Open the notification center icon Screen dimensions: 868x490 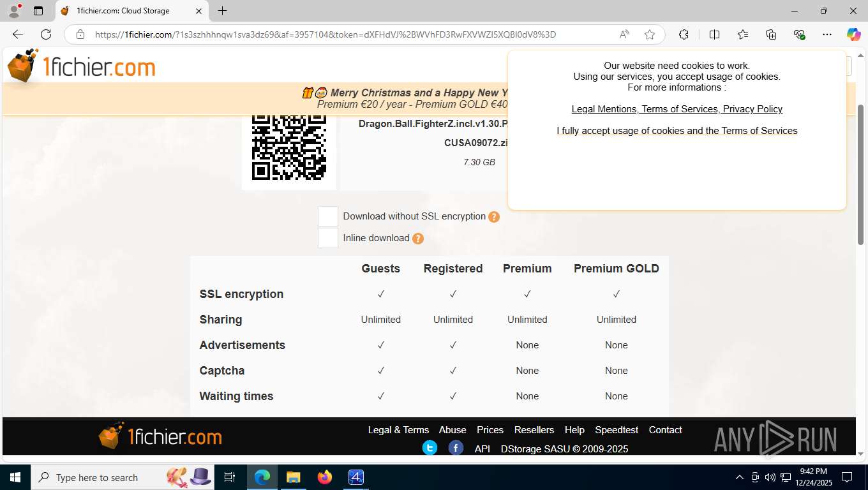click(x=847, y=477)
